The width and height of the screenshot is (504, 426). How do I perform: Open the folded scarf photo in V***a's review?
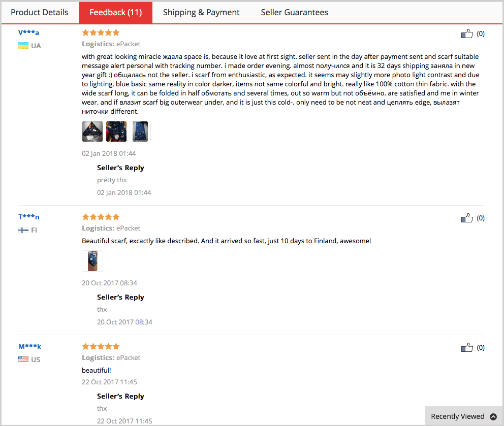coord(92,131)
